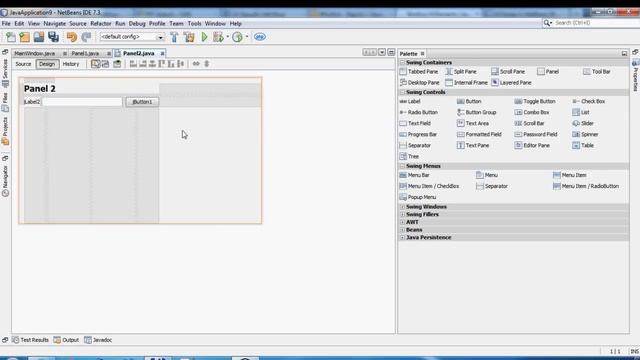Select Slider in palette
640x360 pixels.
(583, 123)
